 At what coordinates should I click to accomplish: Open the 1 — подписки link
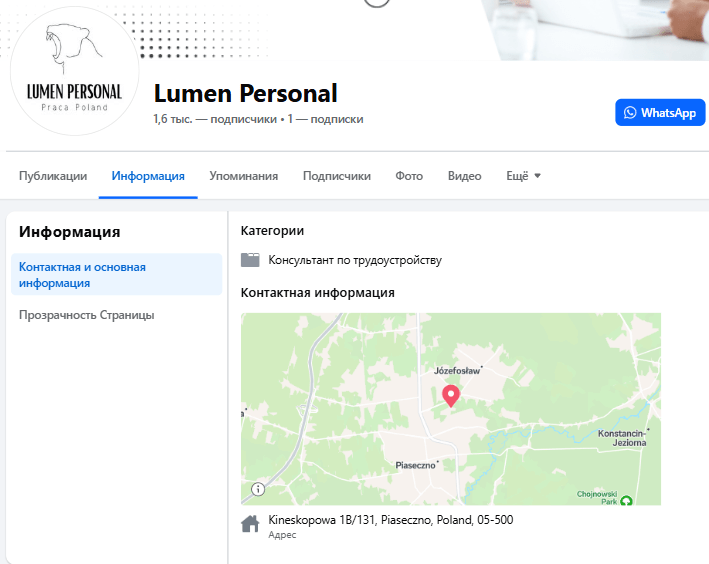[325, 119]
